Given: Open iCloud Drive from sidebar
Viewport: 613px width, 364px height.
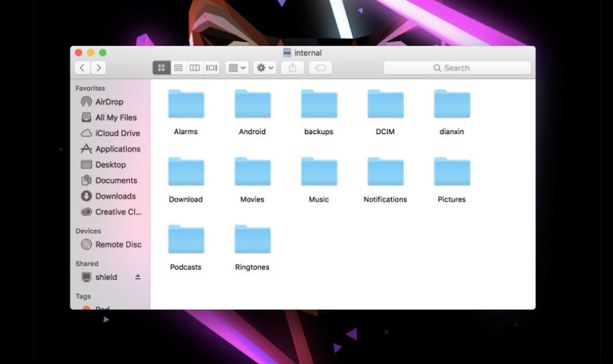Looking at the screenshot, I should (x=117, y=133).
